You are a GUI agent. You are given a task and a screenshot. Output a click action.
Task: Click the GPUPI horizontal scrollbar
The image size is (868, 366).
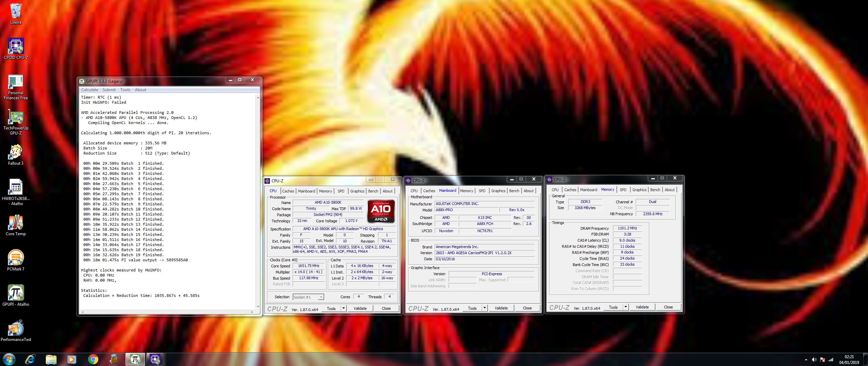[x=167, y=312]
